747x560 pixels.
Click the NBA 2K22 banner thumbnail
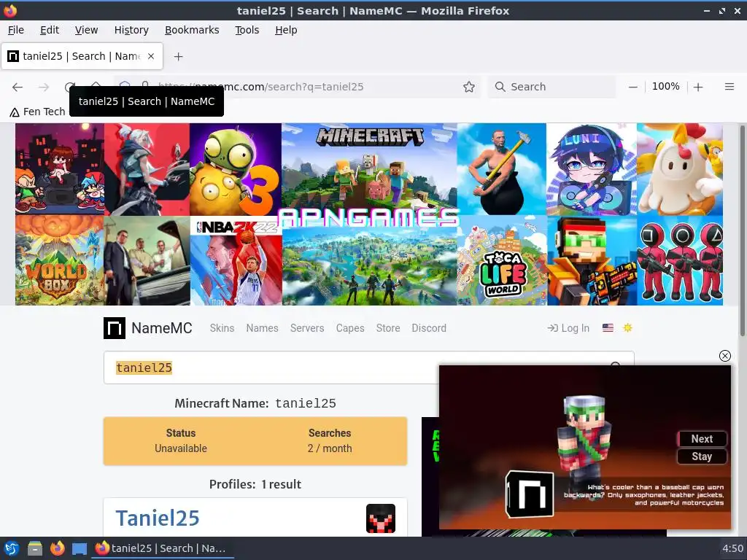(x=236, y=261)
